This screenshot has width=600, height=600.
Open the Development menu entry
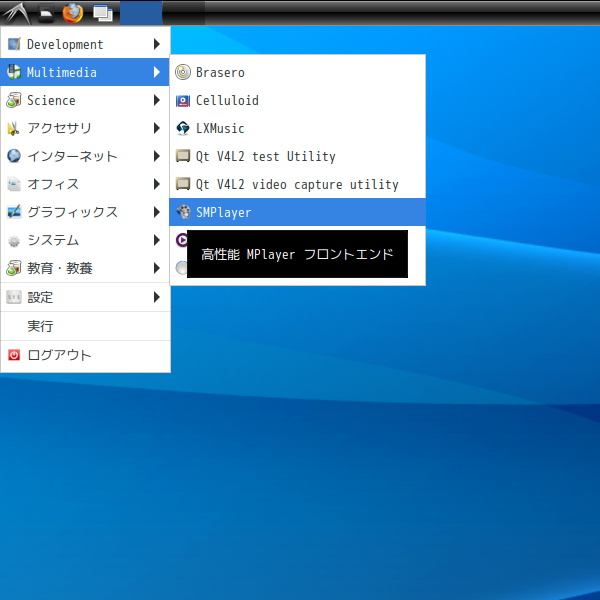[x=85, y=44]
